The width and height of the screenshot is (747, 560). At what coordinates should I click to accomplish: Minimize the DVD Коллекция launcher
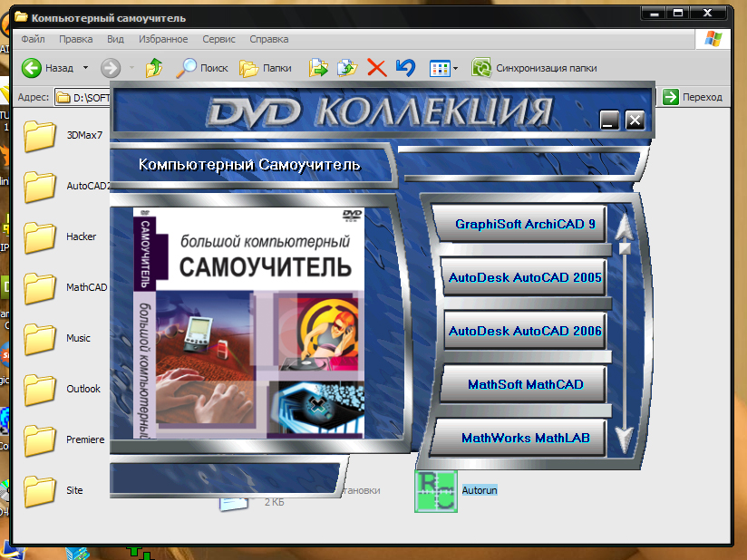click(x=609, y=120)
